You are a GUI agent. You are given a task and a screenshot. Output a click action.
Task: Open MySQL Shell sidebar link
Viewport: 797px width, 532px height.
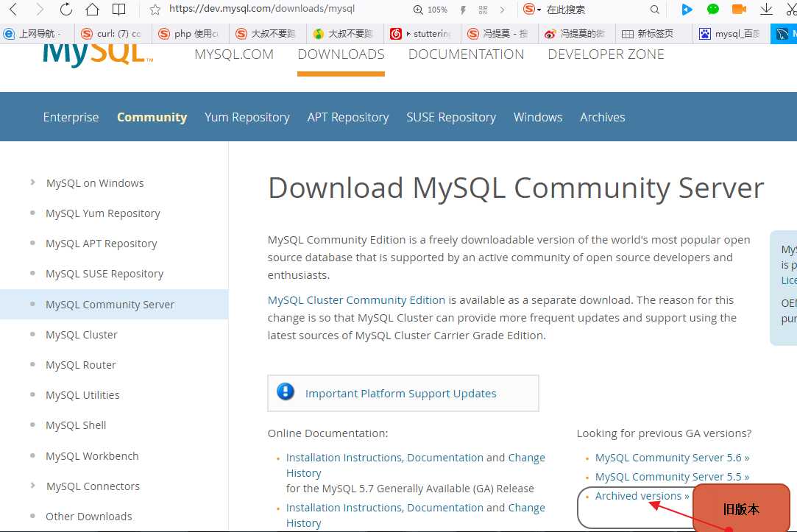click(76, 425)
